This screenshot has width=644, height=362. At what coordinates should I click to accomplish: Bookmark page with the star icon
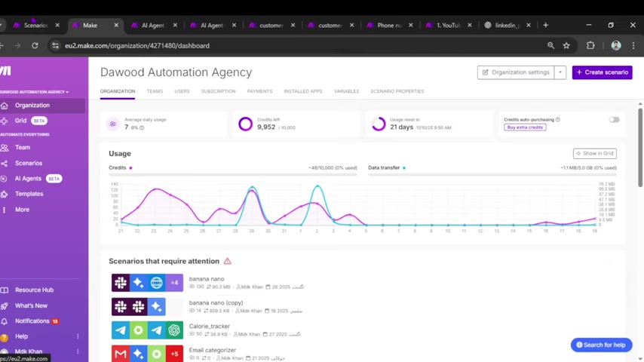click(566, 45)
